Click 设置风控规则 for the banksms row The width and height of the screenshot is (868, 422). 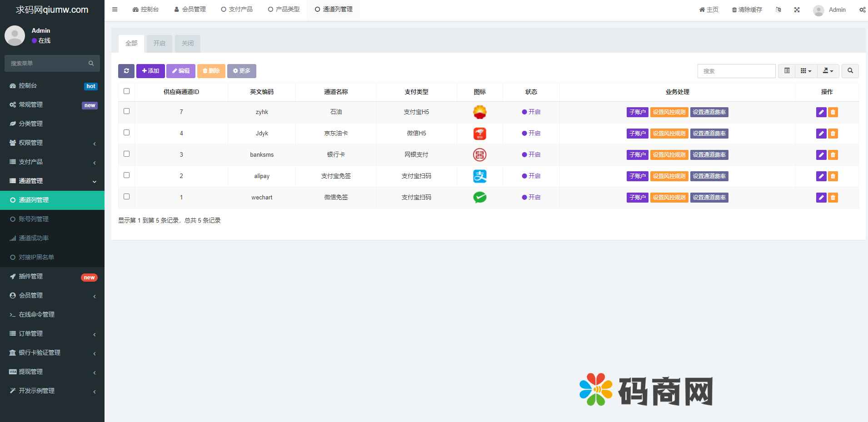tap(669, 155)
